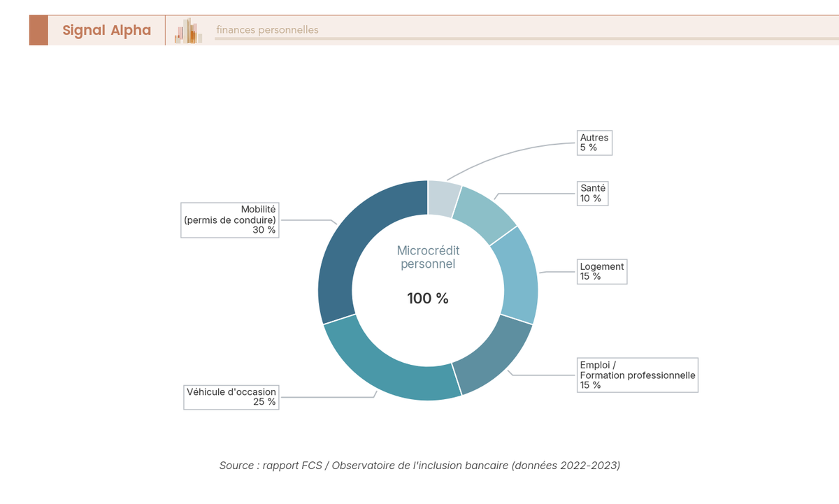839x504 pixels.
Task: Toggle the Autres 5 % label box
Action: coord(594,143)
